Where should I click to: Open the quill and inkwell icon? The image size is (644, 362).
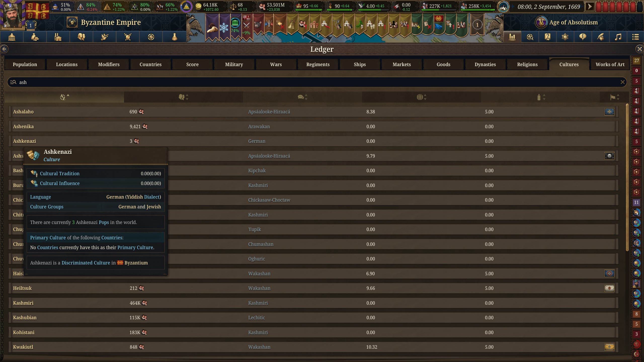(600, 37)
